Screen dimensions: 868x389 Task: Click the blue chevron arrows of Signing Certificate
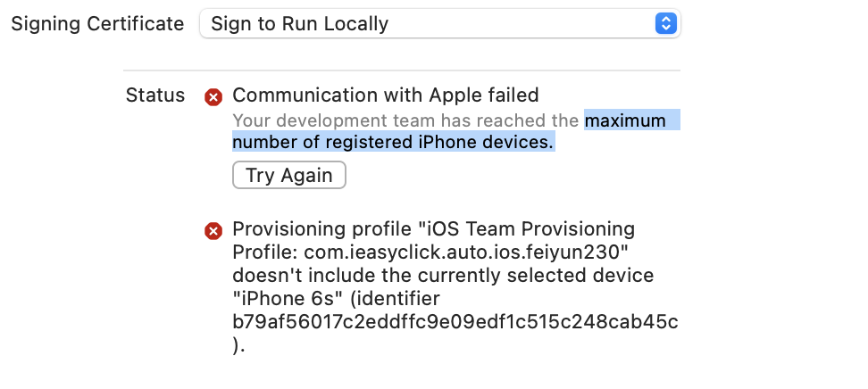(666, 23)
